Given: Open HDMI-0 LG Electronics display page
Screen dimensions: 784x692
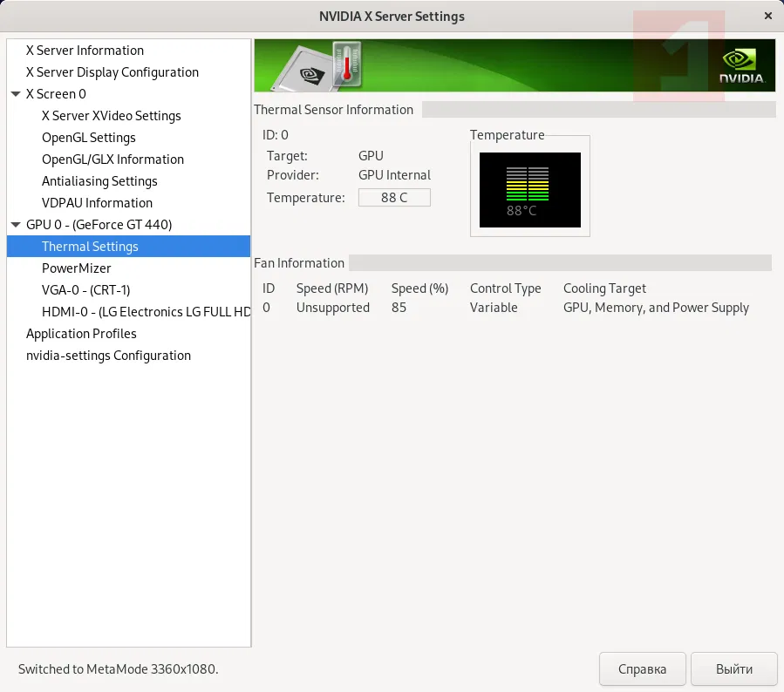Looking at the screenshot, I should point(146,312).
